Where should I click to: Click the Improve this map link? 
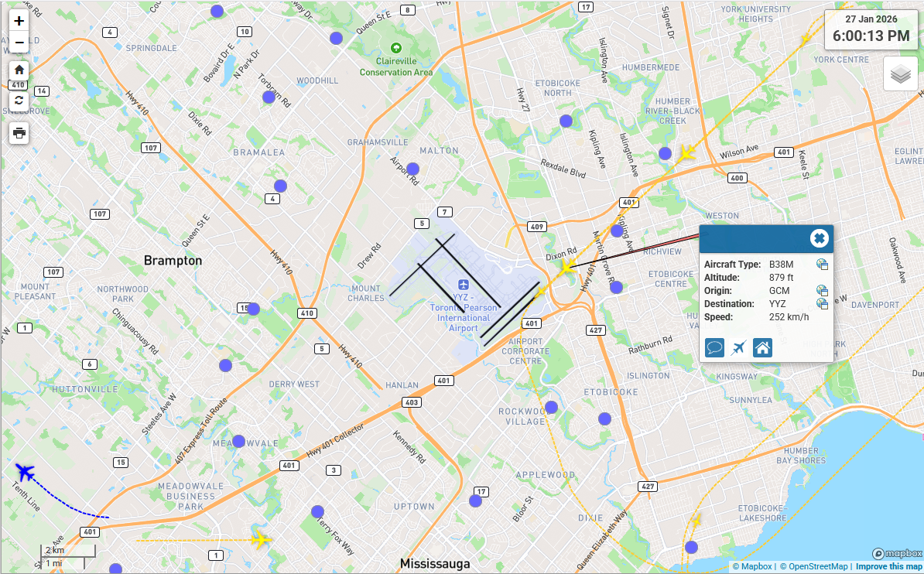coord(888,566)
